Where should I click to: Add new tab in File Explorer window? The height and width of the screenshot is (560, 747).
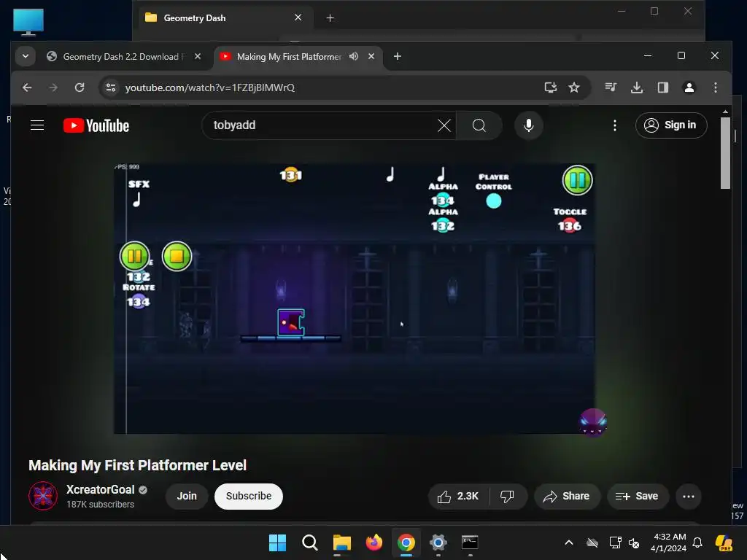(330, 18)
